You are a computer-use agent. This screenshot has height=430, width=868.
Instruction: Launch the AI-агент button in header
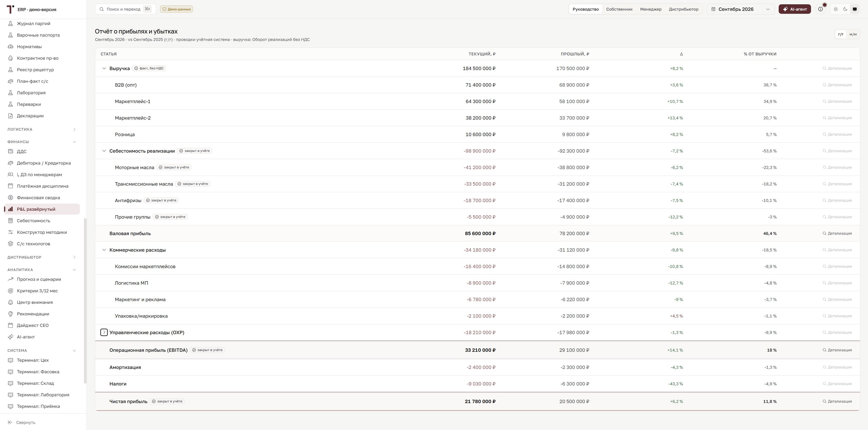(794, 9)
